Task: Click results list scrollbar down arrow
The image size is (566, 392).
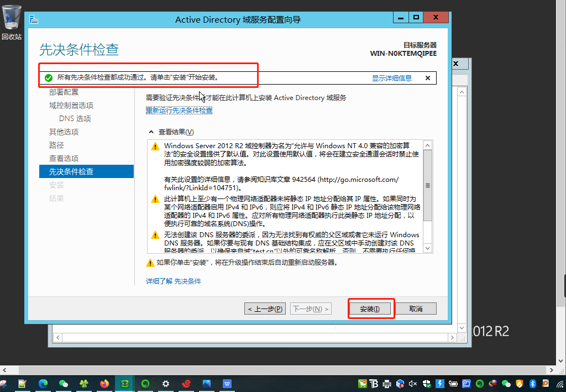Action: [x=428, y=248]
